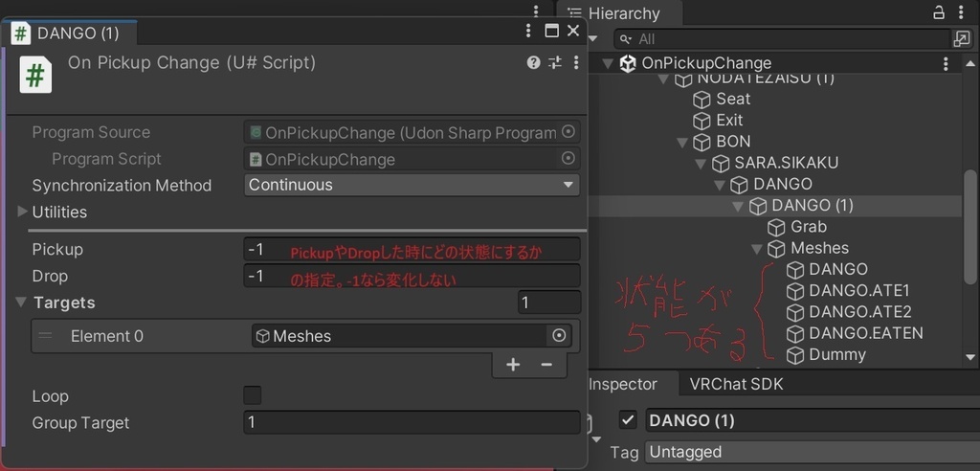Click the cube icon next to Grab
Image resolution: width=980 pixels, height=471 pixels.
(776, 227)
